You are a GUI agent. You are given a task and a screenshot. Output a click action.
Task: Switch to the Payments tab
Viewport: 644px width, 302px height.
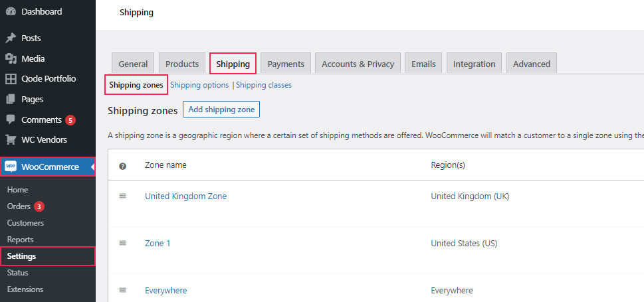286,64
